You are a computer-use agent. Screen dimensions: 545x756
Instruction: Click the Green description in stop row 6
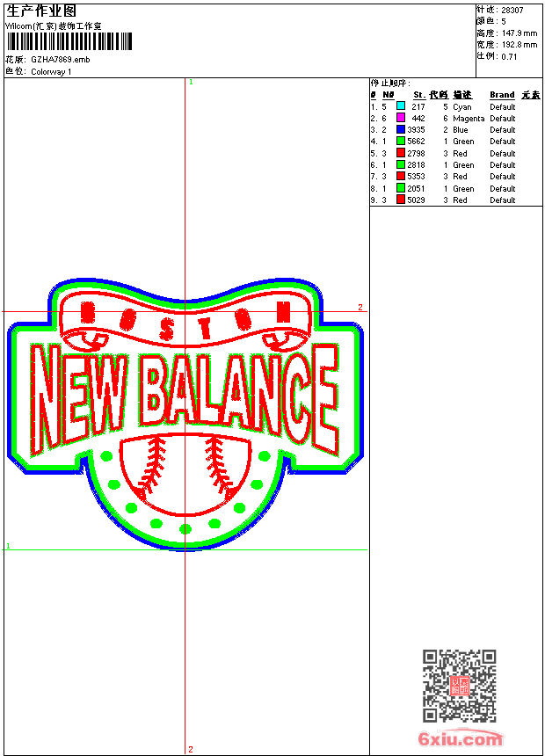pyautogui.click(x=463, y=165)
